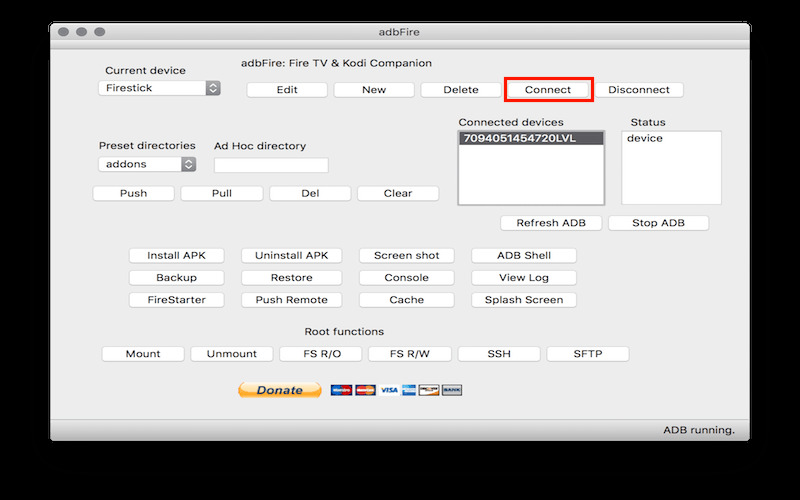The image size is (800, 500).
Task: Click the SSH button
Action: pyautogui.click(x=499, y=354)
